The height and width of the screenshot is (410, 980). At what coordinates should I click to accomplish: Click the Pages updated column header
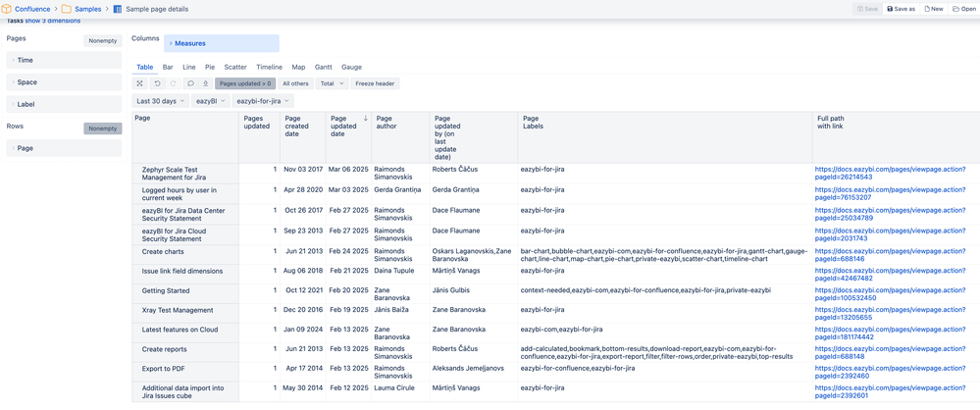(259, 137)
